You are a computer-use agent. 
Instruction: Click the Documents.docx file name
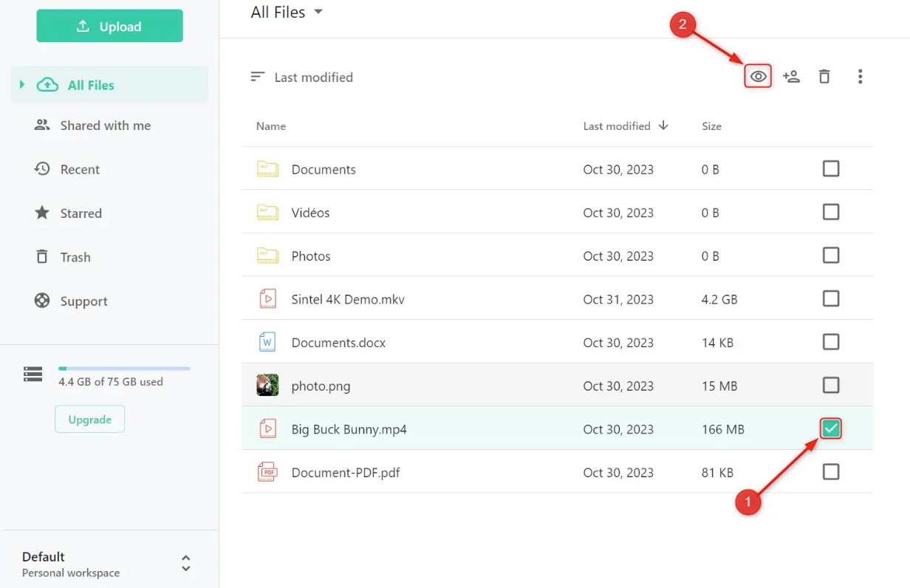click(338, 343)
